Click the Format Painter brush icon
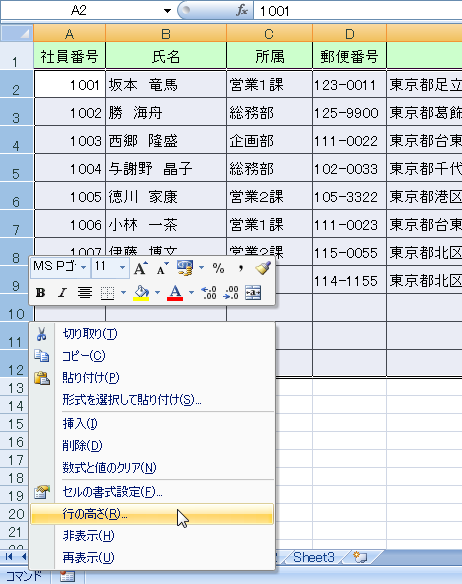The image size is (462, 584). click(x=263, y=268)
